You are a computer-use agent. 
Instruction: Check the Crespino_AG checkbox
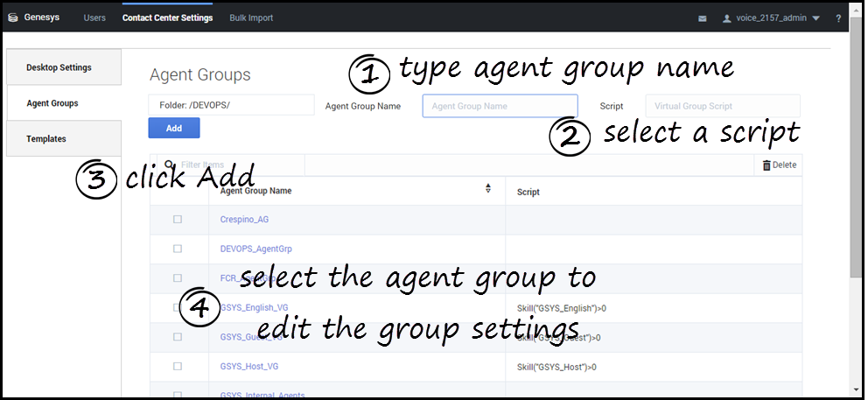pos(178,220)
